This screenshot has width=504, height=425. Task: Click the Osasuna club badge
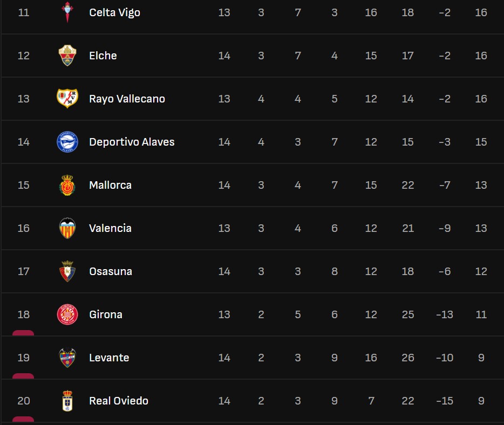click(x=67, y=271)
